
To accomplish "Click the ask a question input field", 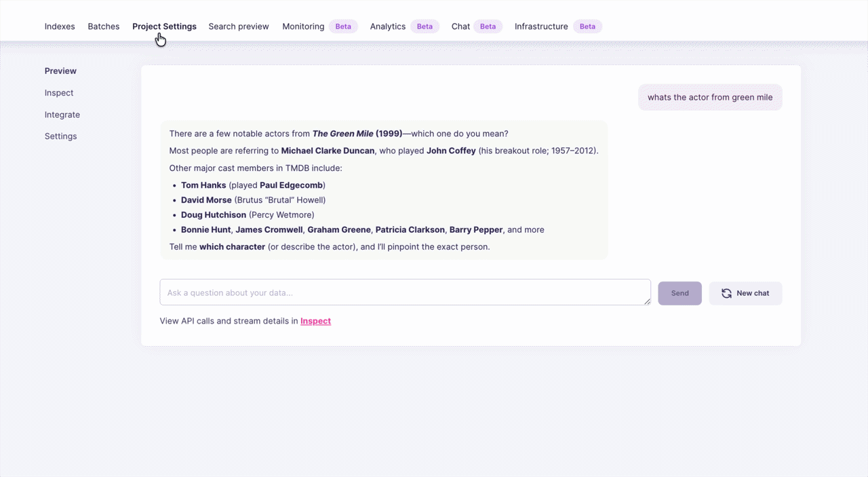I will (x=405, y=292).
